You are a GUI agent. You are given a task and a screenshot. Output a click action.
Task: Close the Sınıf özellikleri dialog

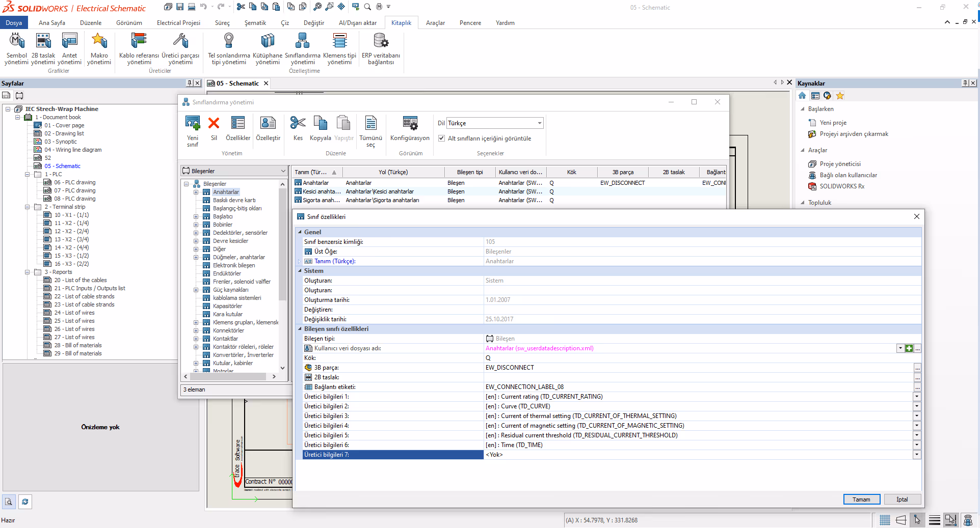(x=916, y=216)
